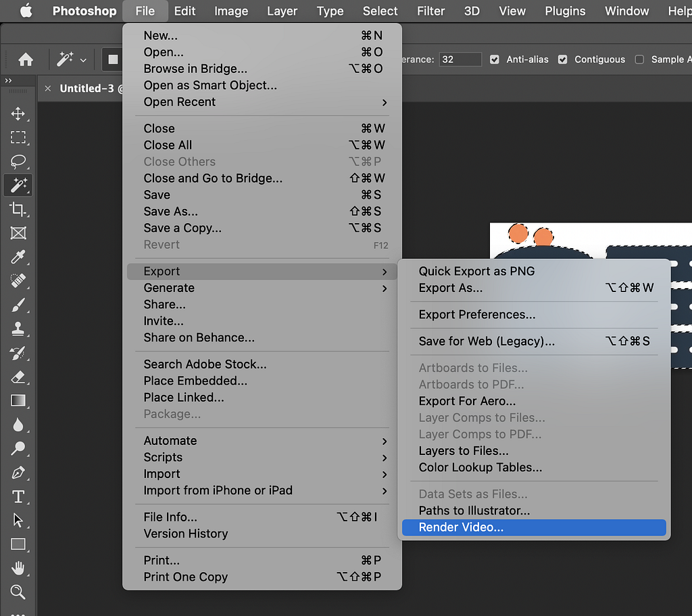Open the Image menu
The height and width of the screenshot is (616, 692).
(x=231, y=11)
